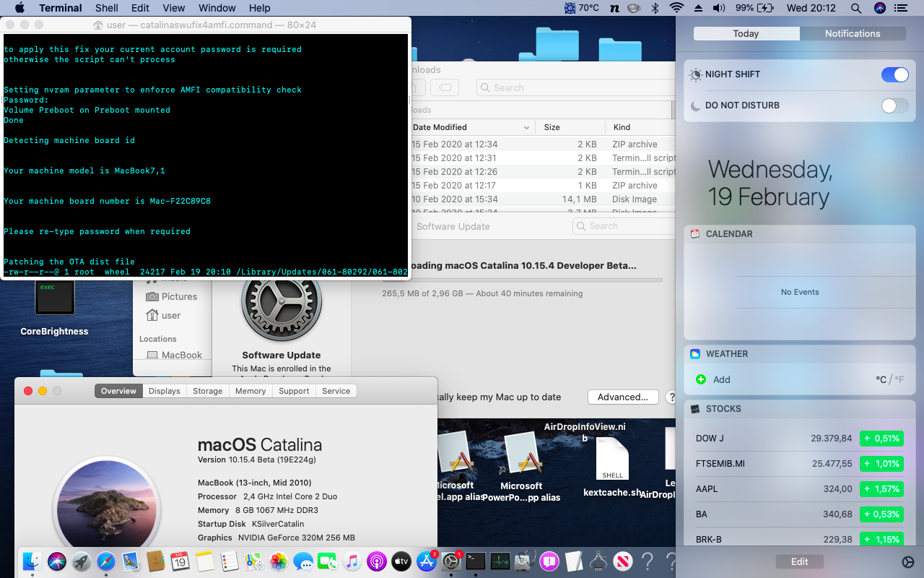Launch Siri from the Dock
The image size is (924, 578).
[57, 561]
